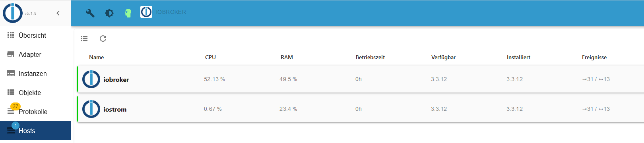Viewport: 644px width, 143px height.
Task: Reload the hosts list via refresh icon
Action: click(103, 39)
